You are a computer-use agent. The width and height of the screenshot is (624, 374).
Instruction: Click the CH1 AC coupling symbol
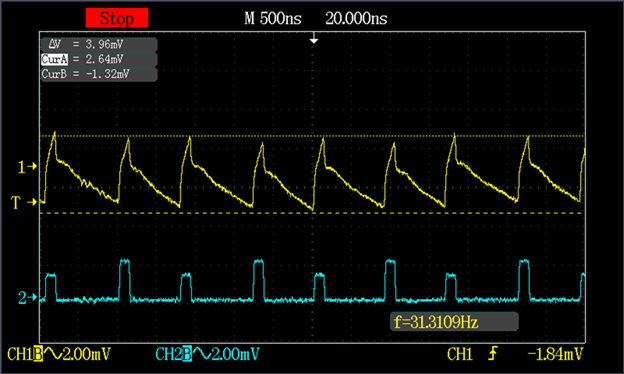click(x=52, y=353)
